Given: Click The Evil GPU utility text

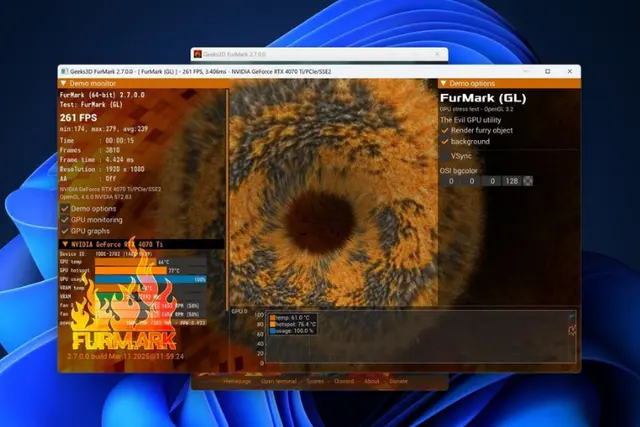Looking at the screenshot, I should pyautogui.click(x=470, y=120).
